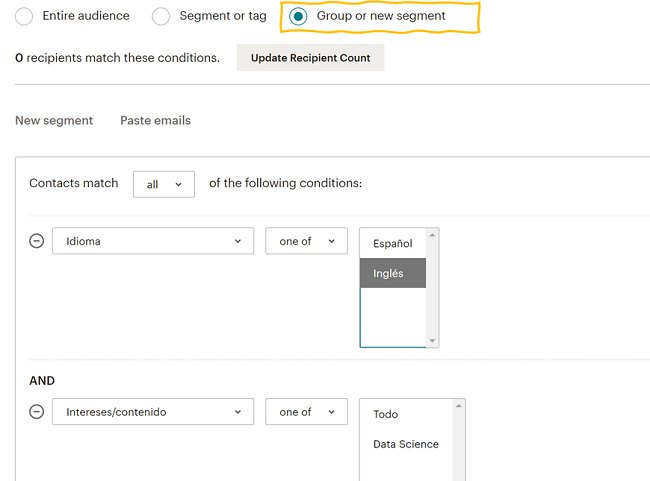
Task: Open the Intereses/contenido field dropdown
Action: pos(153,411)
